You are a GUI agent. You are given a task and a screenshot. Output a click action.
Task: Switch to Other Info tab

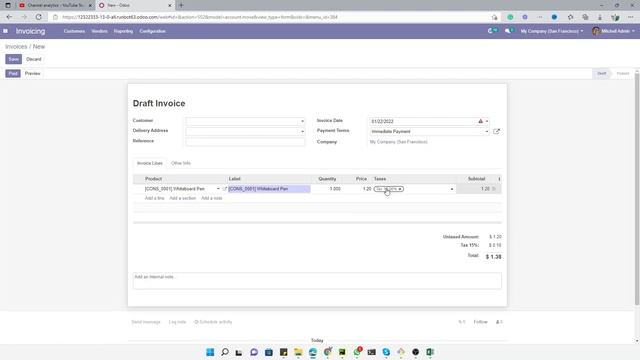[181, 163]
